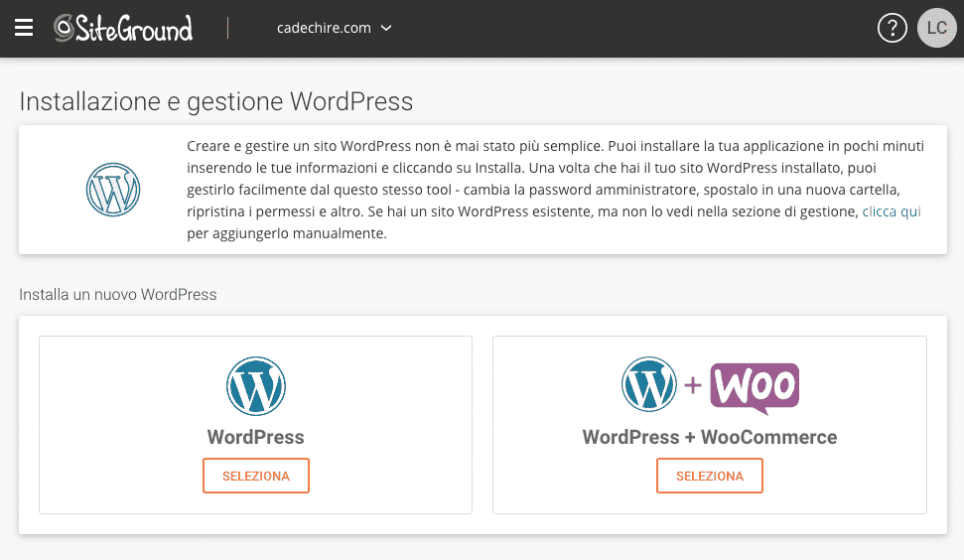Open the hamburger navigation menu

pos(24,28)
